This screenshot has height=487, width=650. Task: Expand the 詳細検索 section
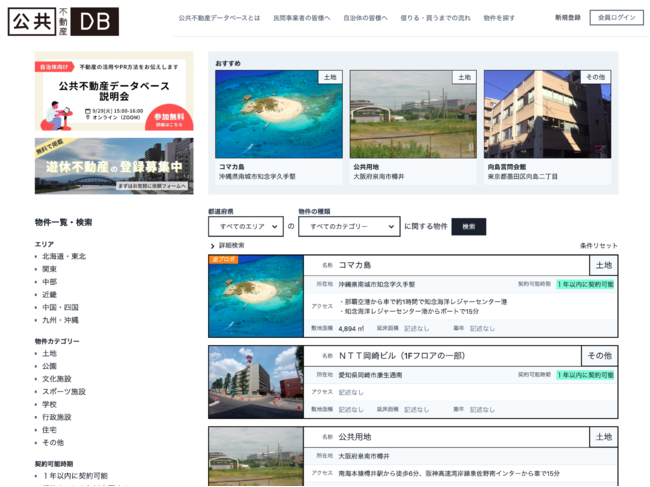point(229,245)
